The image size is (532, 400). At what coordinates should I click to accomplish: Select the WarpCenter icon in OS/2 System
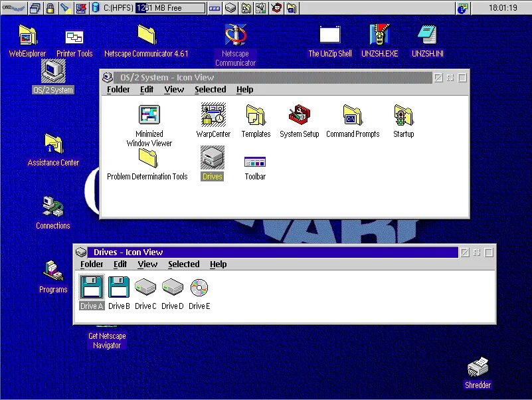coord(213,120)
